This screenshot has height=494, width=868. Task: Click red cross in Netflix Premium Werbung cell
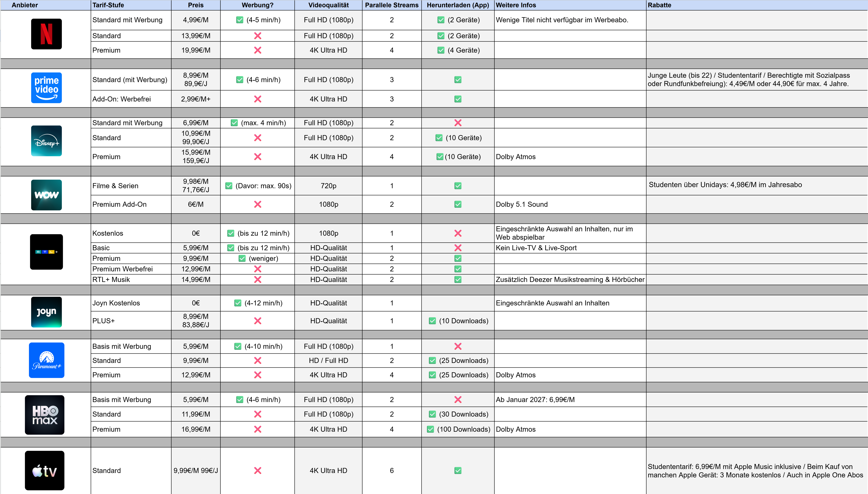258,50
